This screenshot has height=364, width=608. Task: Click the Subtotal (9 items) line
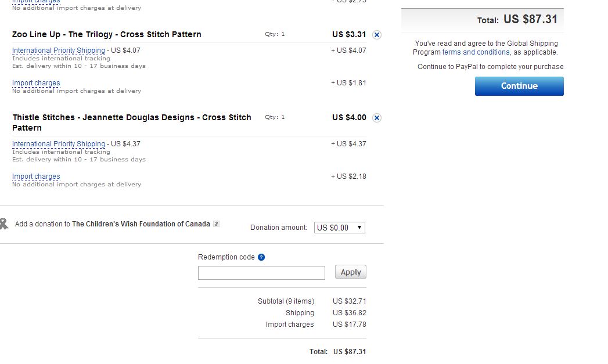click(286, 301)
